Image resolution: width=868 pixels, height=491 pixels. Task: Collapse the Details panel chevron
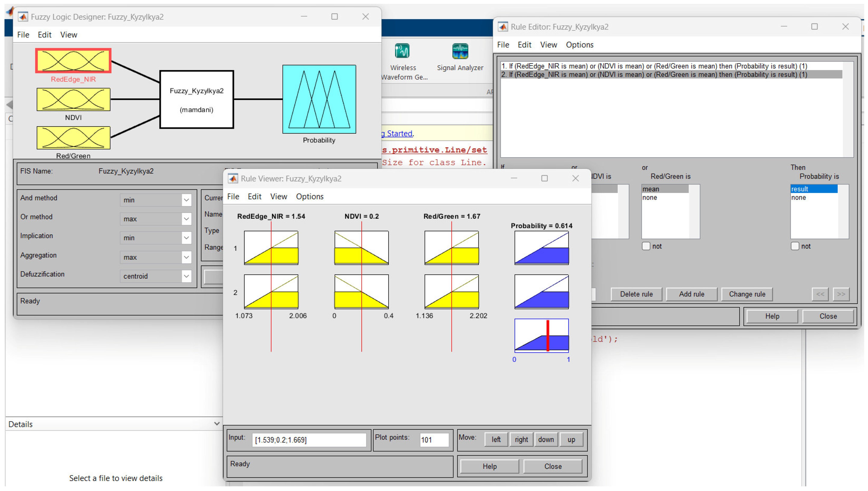pyautogui.click(x=217, y=424)
